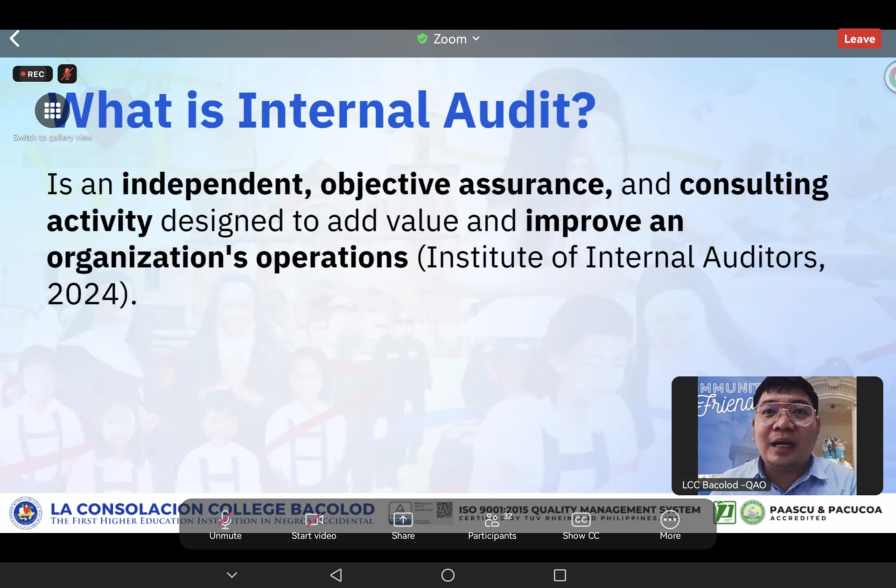Image resolution: width=896 pixels, height=588 pixels.
Task: Tap the Android Home circle button
Action: [x=448, y=575]
